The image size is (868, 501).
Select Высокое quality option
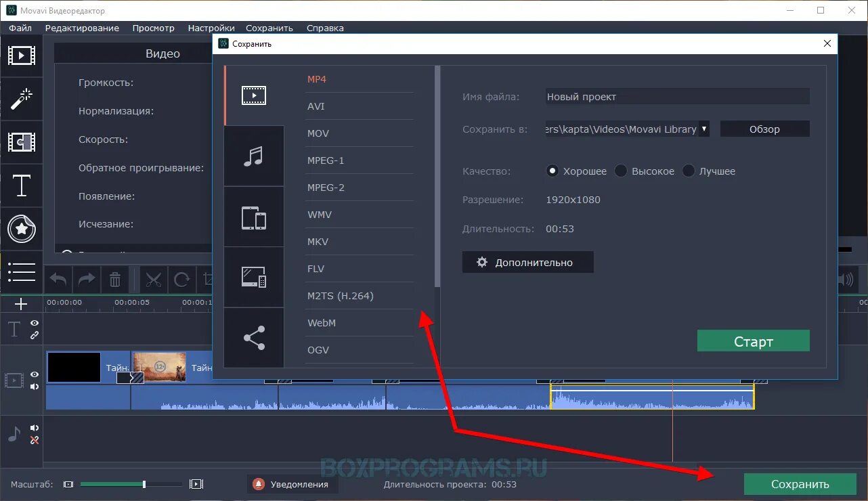621,171
